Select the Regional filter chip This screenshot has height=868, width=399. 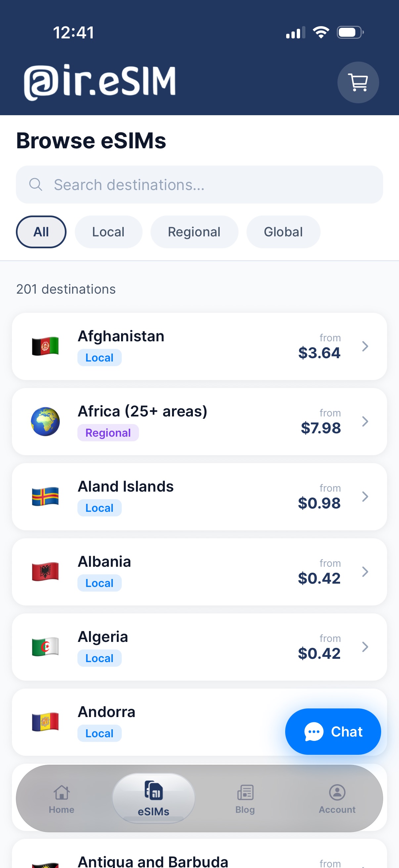[x=194, y=232]
